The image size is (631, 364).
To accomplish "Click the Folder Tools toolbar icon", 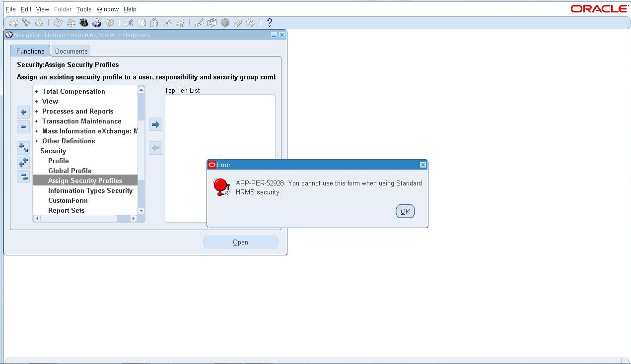I will pos(212,22).
